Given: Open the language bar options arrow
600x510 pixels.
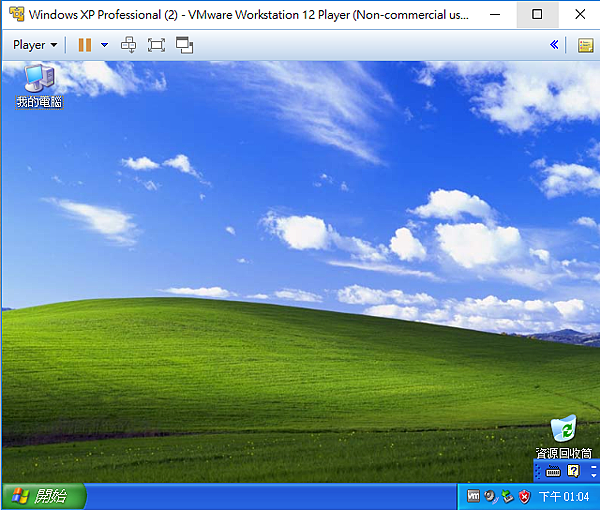Looking at the screenshot, I should pyautogui.click(x=593, y=476).
